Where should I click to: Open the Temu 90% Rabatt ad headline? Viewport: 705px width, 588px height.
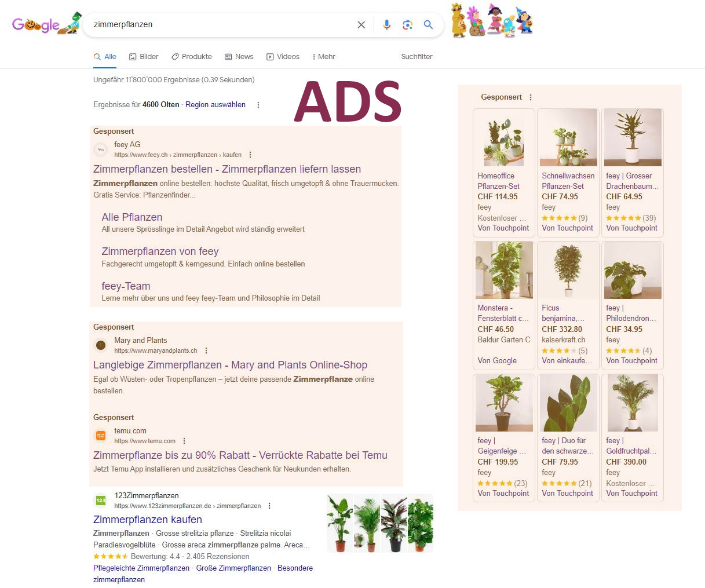240,455
